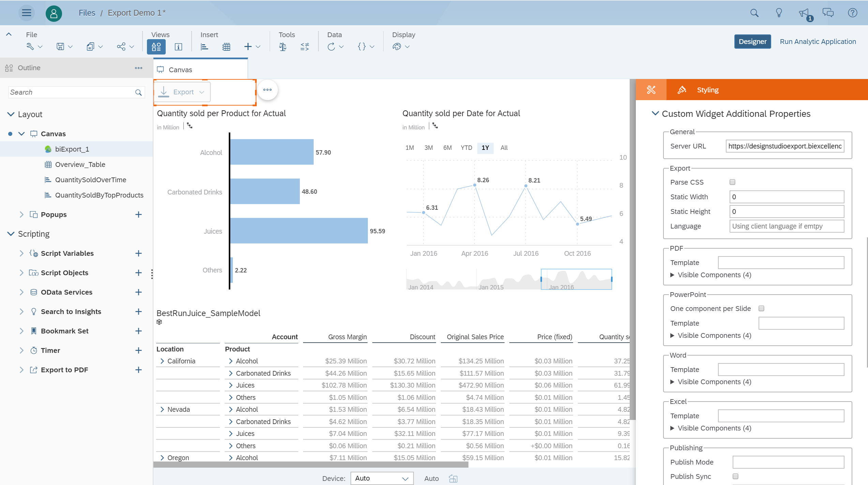
Task: Click the search magnifier in the top bar
Action: pyautogui.click(x=754, y=13)
